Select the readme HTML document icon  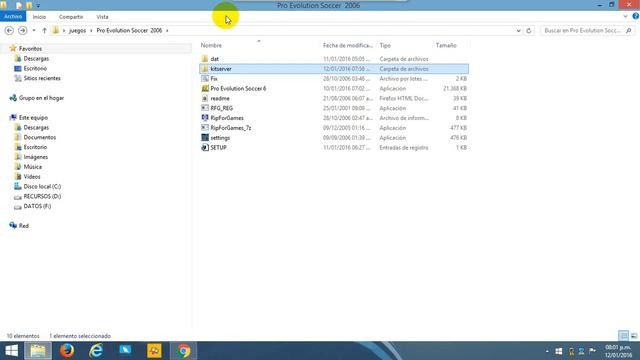[x=205, y=98]
